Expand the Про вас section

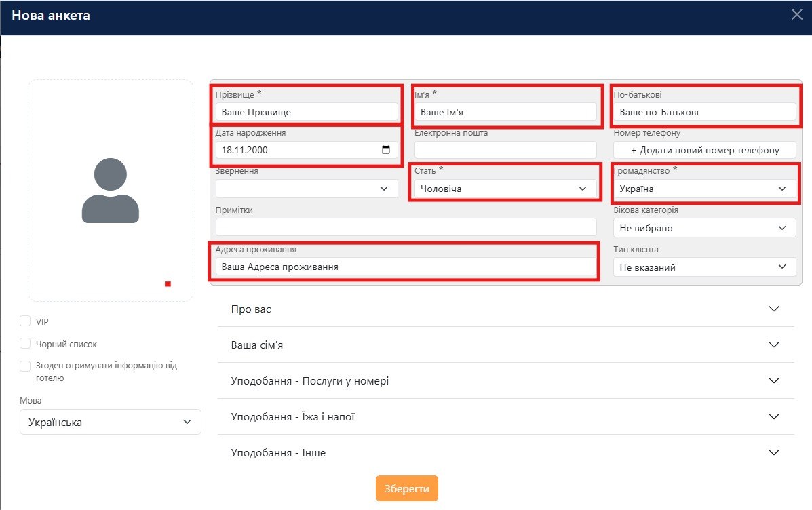coord(506,309)
